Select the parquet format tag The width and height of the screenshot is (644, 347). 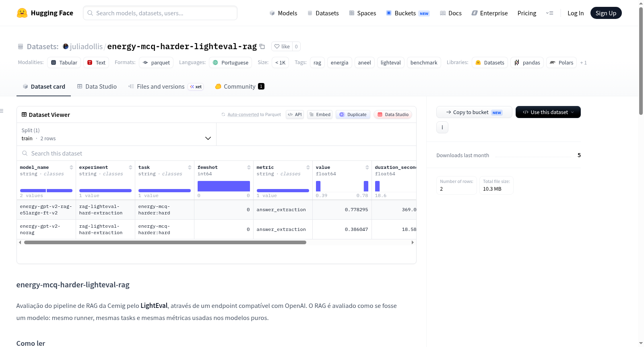click(x=156, y=62)
